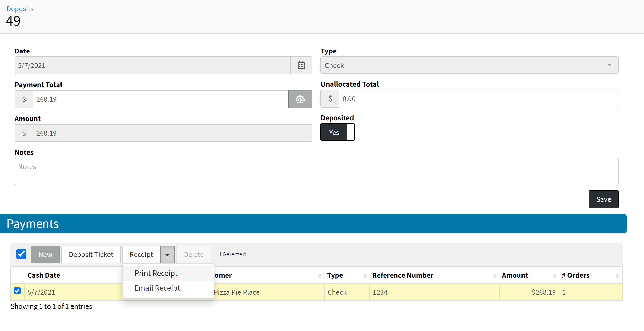Click into the Notes text area
Image resolution: width=644 pixels, height=331 pixels.
tap(316, 171)
